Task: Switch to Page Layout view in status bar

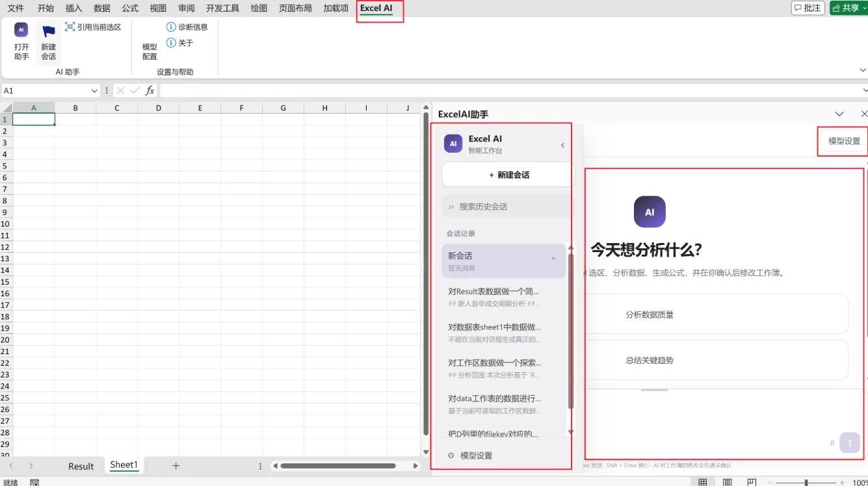Action: point(728,482)
